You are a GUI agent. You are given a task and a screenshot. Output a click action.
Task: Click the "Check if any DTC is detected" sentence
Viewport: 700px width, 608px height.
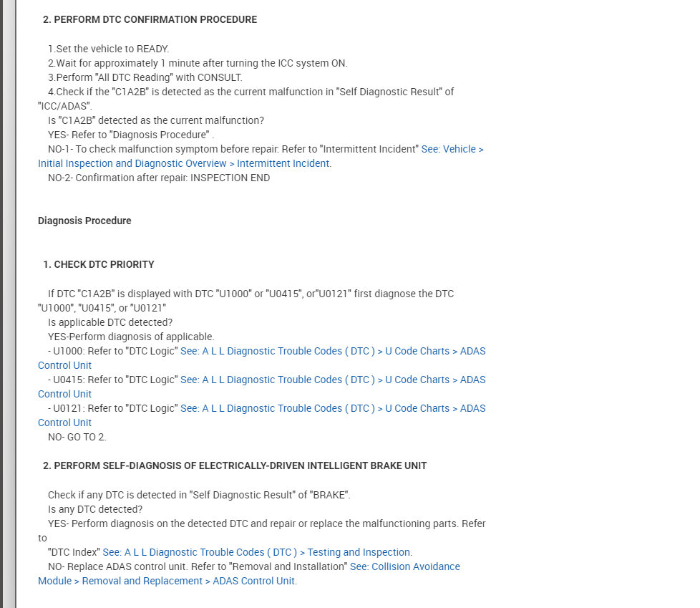pyautogui.click(x=199, y=495)
